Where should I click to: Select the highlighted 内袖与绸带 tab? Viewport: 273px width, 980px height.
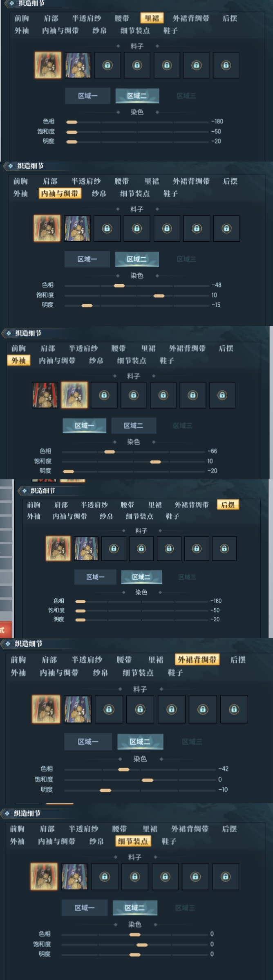tap(60, 193)
